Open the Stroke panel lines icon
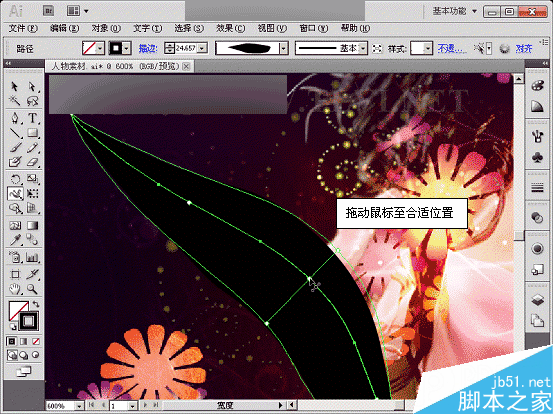Image resolution: width=553 pixels, height=414 pixels. pos(537,188)
